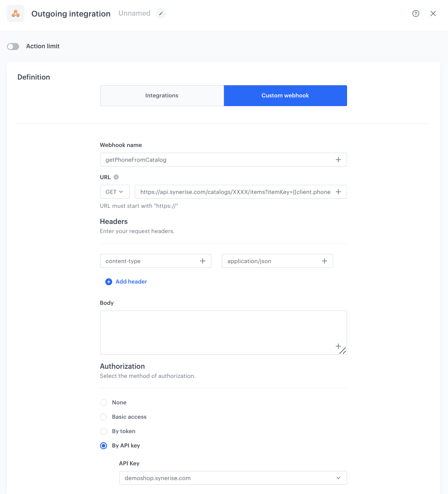This screenshot has height=494, width=448.
Task: Click the Synerise automation icon in the header
Action: pos(16,13)
